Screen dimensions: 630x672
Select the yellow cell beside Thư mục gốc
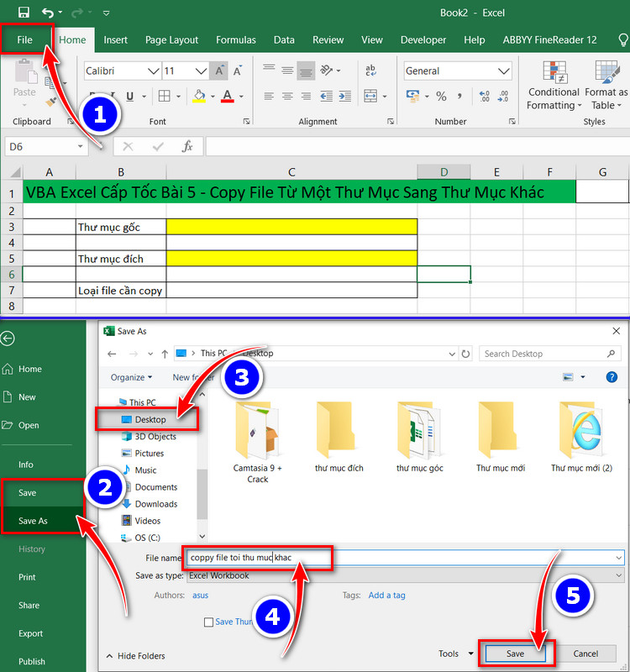(x=291, y=227)
